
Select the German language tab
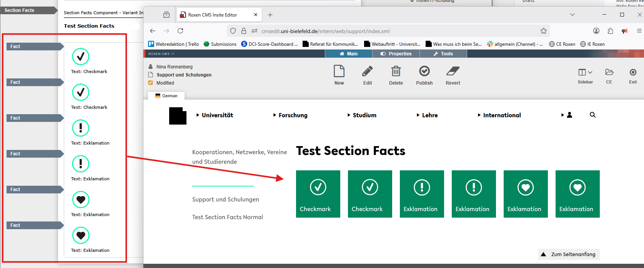[x=166, y=96]
